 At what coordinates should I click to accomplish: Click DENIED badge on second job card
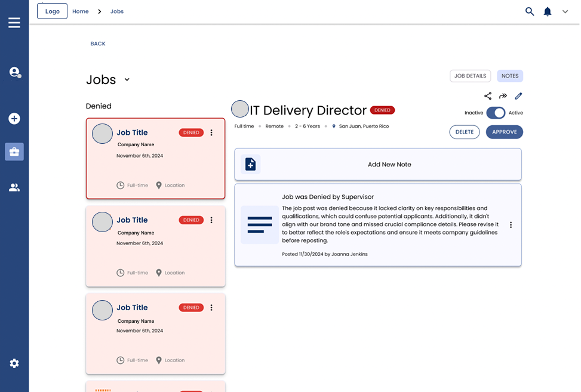click(x=191, y=220)
